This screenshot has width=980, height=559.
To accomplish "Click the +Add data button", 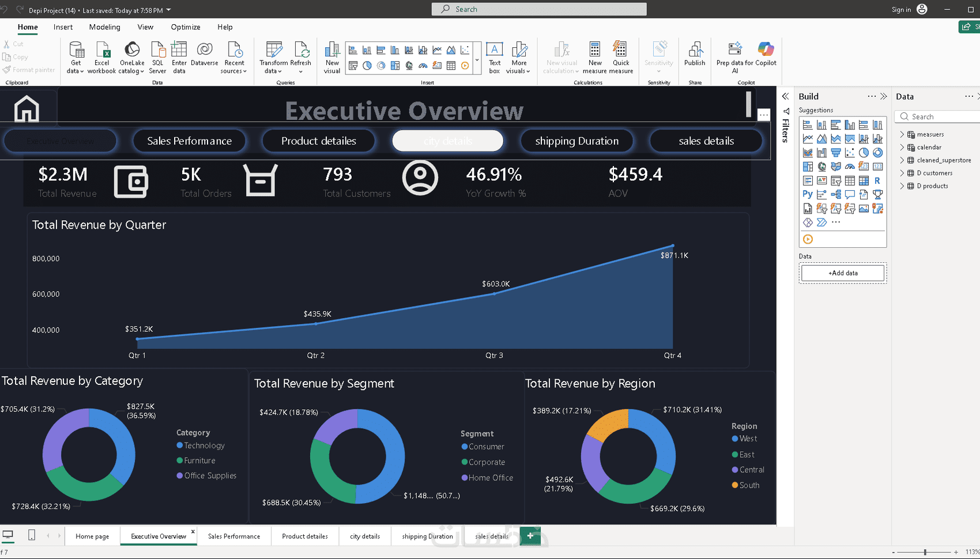I will click(x=843, y=273).
